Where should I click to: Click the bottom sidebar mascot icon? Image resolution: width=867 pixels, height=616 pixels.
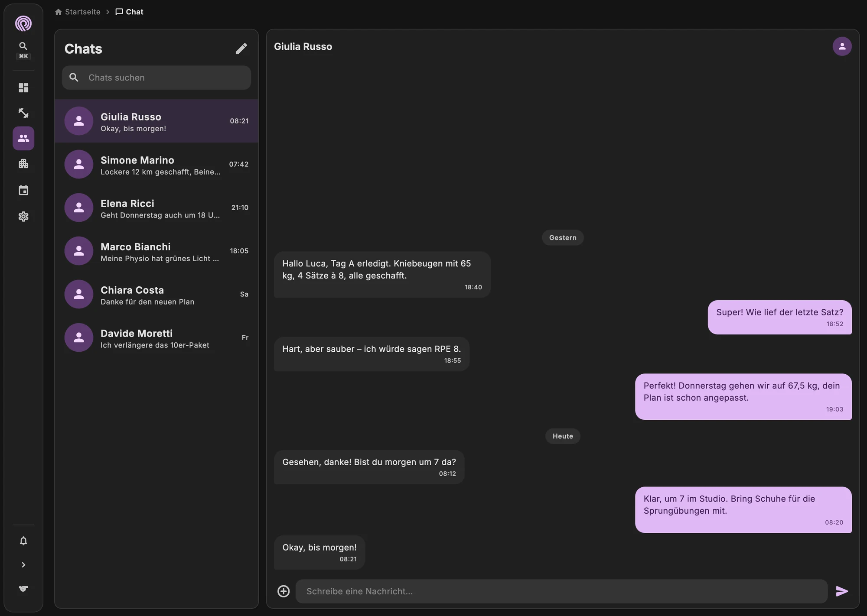23,589
